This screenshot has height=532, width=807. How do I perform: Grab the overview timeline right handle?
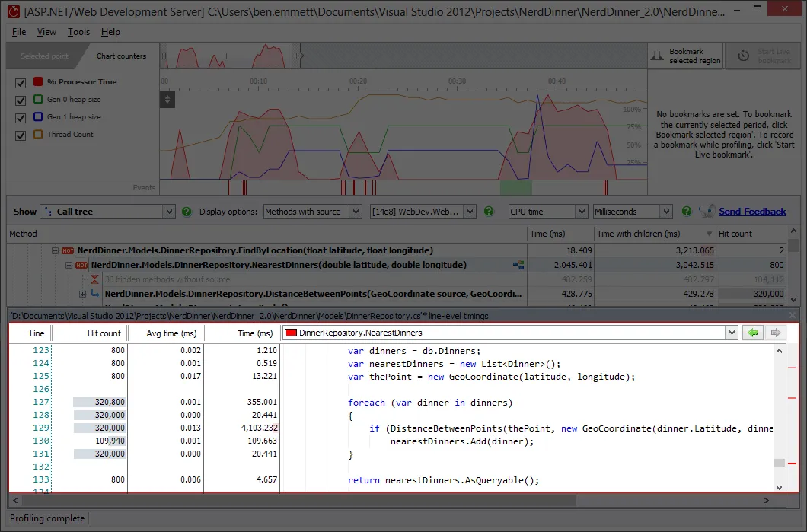[x=296, y=56]
